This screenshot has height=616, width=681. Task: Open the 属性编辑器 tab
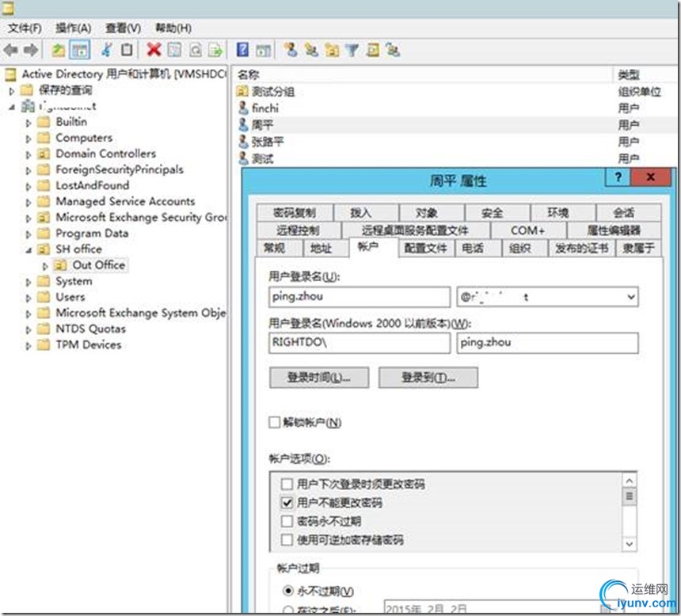tap(614, 230)
